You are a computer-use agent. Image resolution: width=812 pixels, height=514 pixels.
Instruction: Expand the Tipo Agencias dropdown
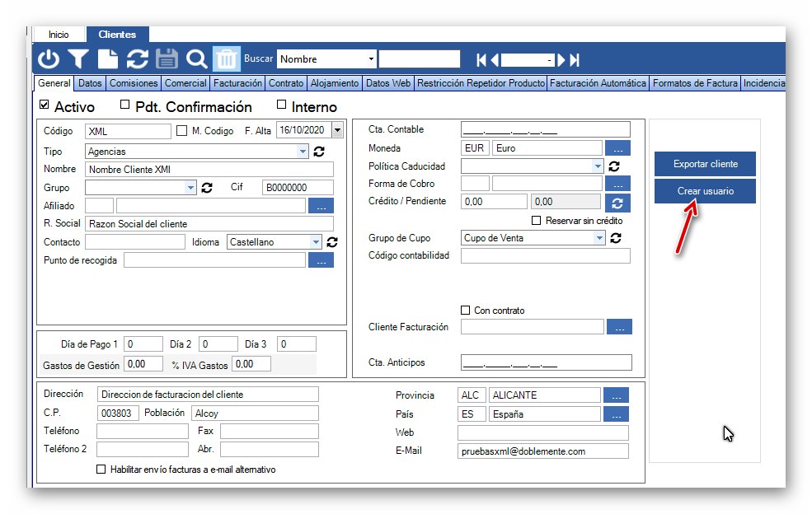pos(303,152)
